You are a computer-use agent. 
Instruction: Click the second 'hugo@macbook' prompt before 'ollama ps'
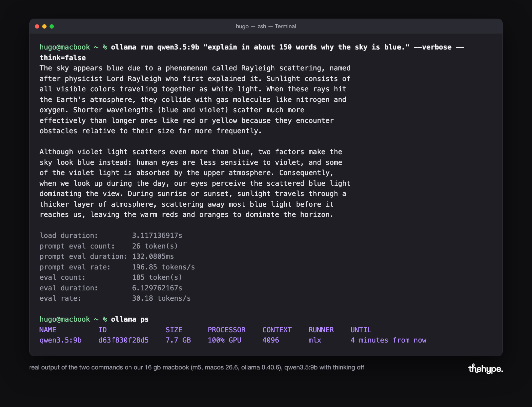coord(65,319)
